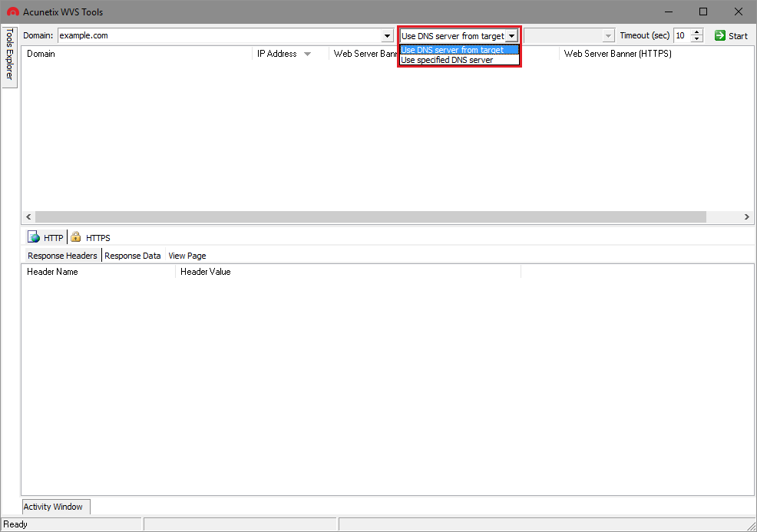757x532 pixels.
Task: Click the horizontal scrollbar thumb
Action: pos(371,217)
